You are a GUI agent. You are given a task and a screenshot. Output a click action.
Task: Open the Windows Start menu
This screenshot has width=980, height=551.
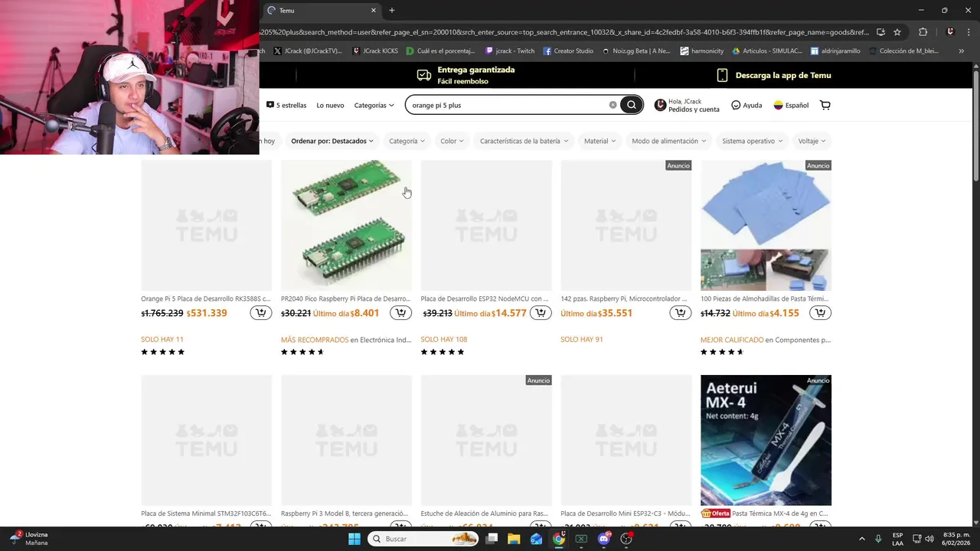(354, 539)
